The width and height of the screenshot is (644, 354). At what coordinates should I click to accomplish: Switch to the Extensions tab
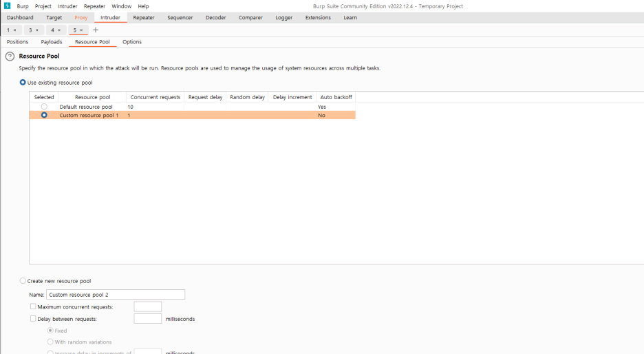318,18
